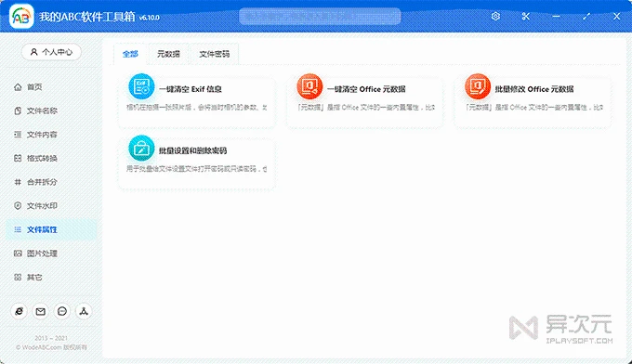Viewport: 632px width, 364px height.
Task: Switch to the 元数据 tab
Action: click(168, 54)
